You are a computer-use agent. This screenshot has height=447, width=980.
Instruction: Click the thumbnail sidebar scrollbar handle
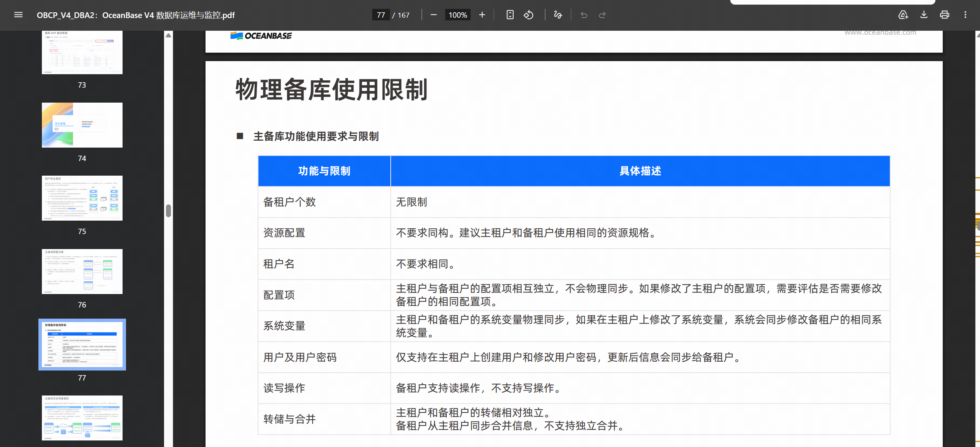point(168,211)
